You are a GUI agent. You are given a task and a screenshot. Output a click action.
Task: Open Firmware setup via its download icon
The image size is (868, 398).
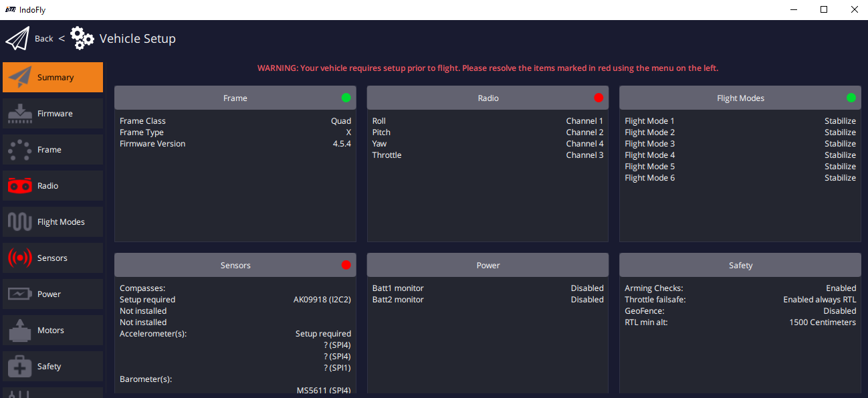[x=20, y=113]
